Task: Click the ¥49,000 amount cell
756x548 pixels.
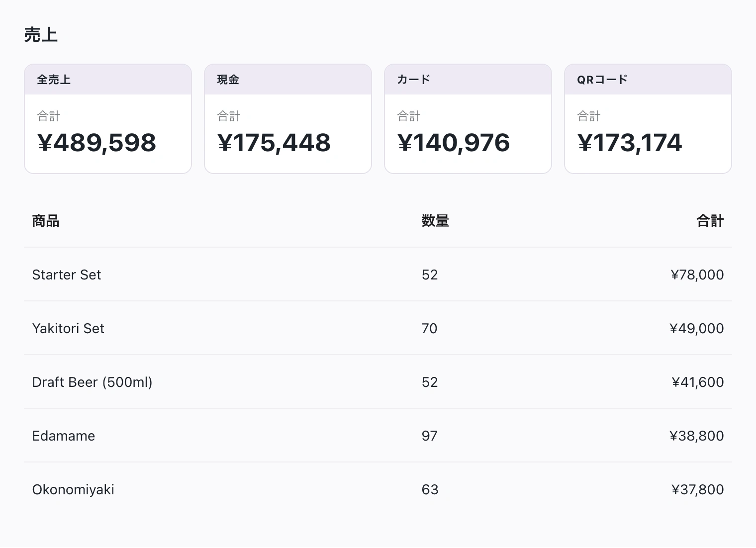Action: click(696, 328)
